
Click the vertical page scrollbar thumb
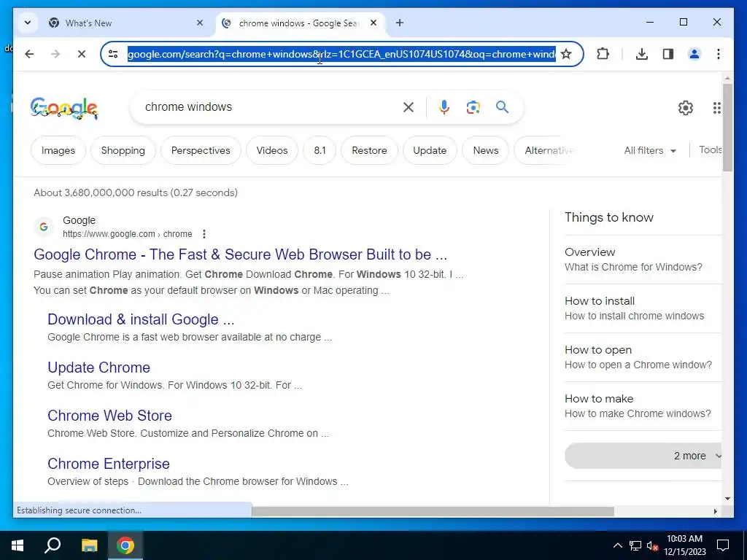pos(727,127)
